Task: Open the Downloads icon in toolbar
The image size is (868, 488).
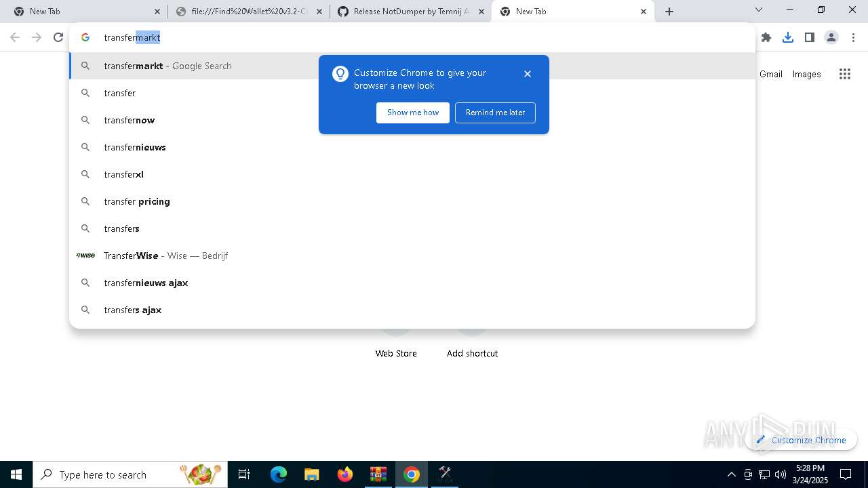Action: pos(788,38)
